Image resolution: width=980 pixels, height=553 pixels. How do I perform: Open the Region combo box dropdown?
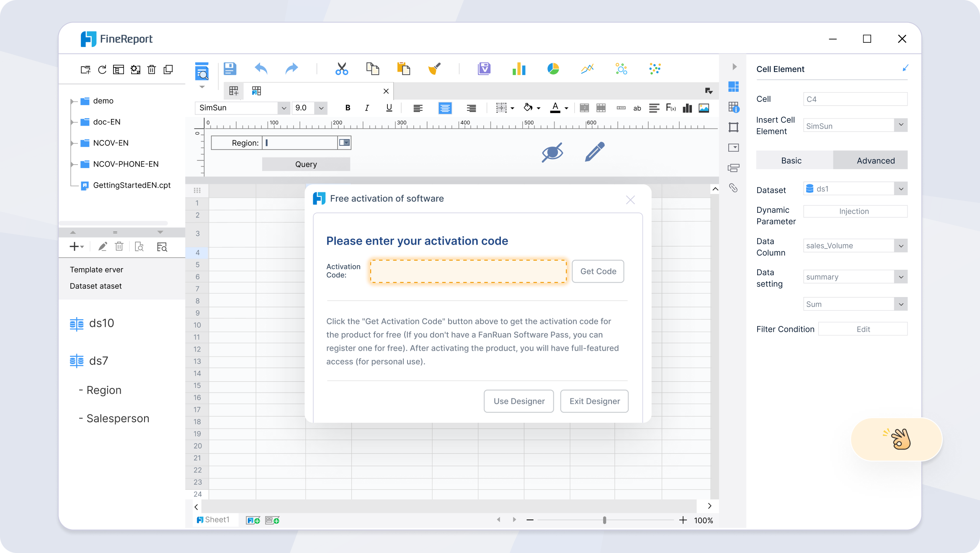pyautogui.click(x=344, y=143)
